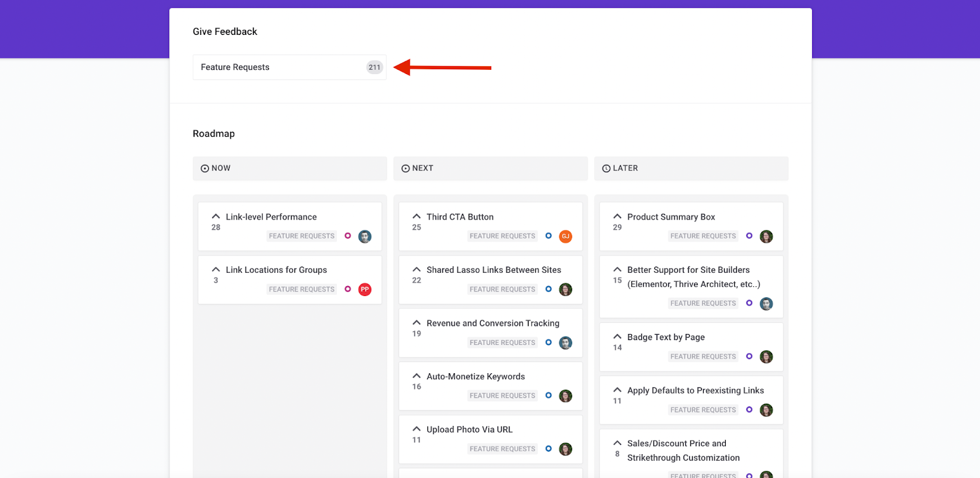Upvote Revenue and Conversion Tracking
The image size is (980, 478).
point(417,323)
